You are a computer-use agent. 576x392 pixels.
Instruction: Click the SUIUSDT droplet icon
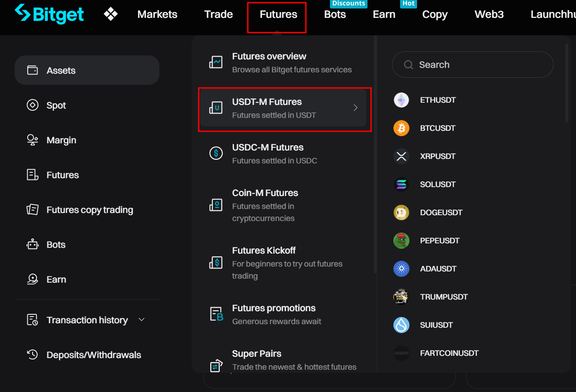pos(401,325)
